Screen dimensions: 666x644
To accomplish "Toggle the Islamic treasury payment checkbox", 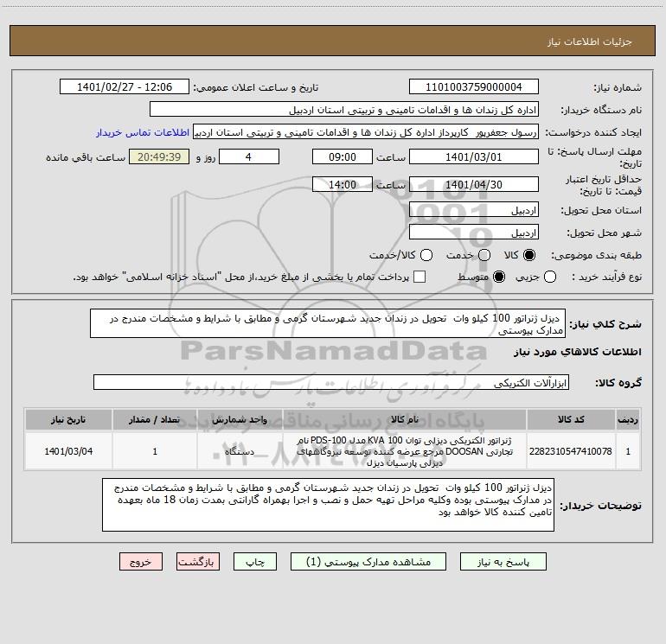I will (419, 277).
